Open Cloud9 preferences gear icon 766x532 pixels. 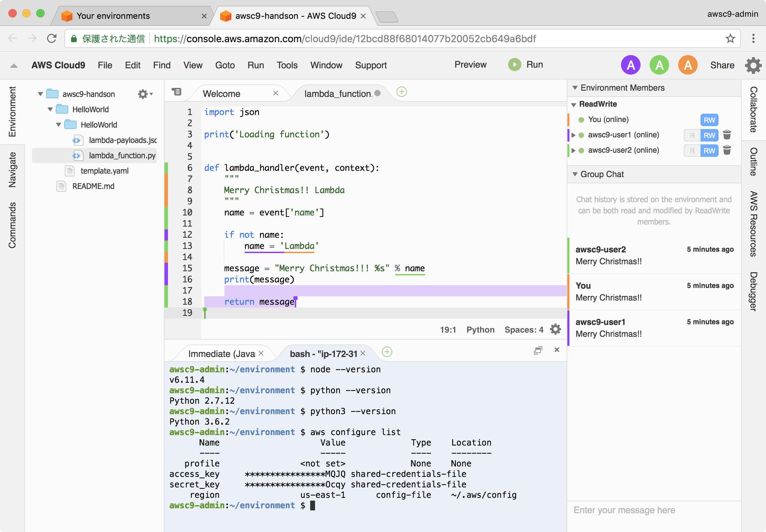(x=753, y=65)
